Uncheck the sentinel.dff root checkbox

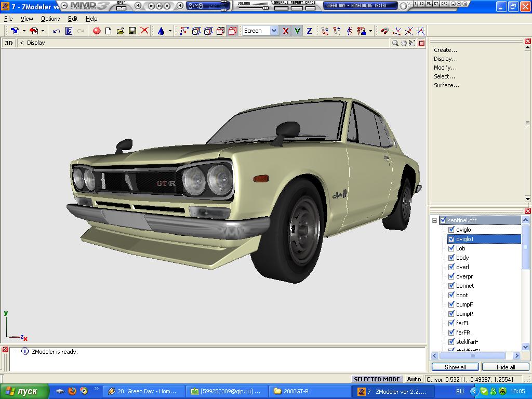[x=443, y=220]
